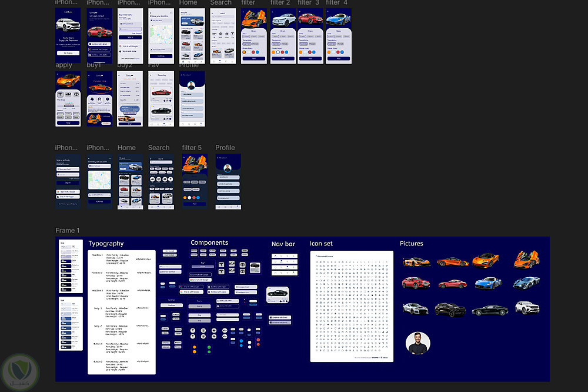Click the profile avatar in the dark Profile frame
Image resolution: width=588 pixels, height=392 pixels.
[228, 168]
